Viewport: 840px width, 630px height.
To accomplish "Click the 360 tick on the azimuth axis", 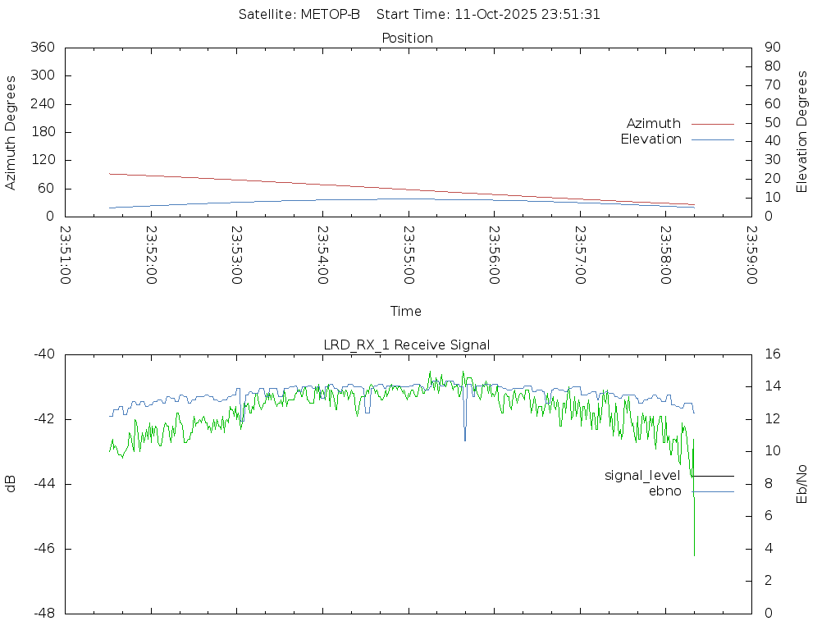I will pyautogui.click(x=42, y=48).
